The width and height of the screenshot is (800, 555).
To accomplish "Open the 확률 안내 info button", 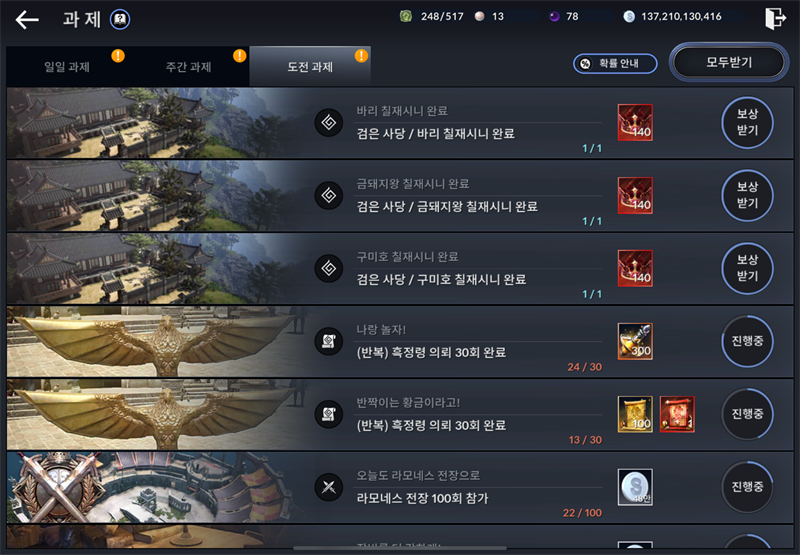I will [x=615, y=63].
